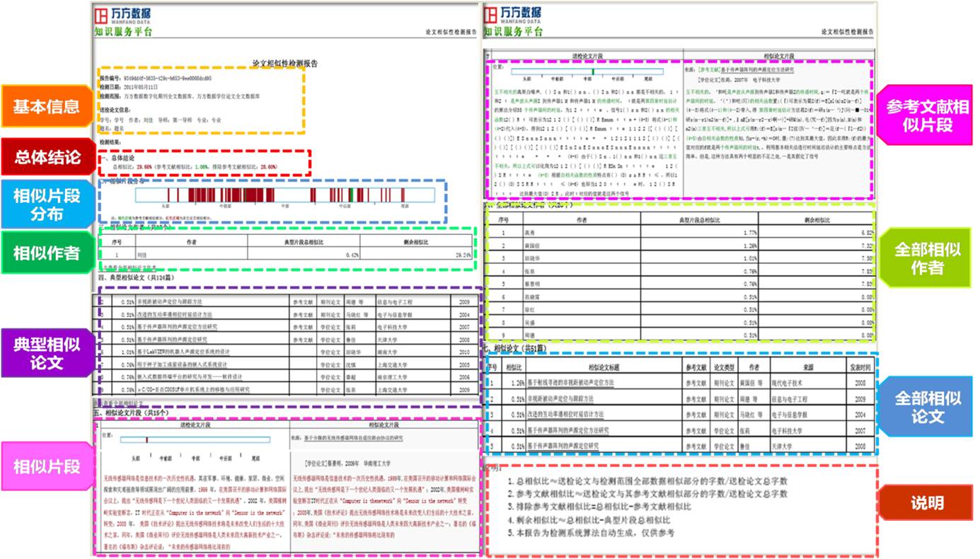Click the reference similarity value 1.06%
This screenshot has width=980, height=559.
pos(201,167)
